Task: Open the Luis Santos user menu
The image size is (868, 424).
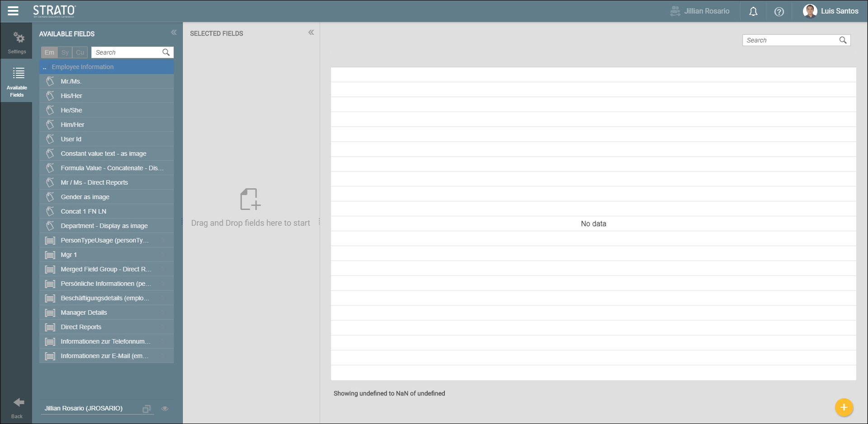Action: 830,11
